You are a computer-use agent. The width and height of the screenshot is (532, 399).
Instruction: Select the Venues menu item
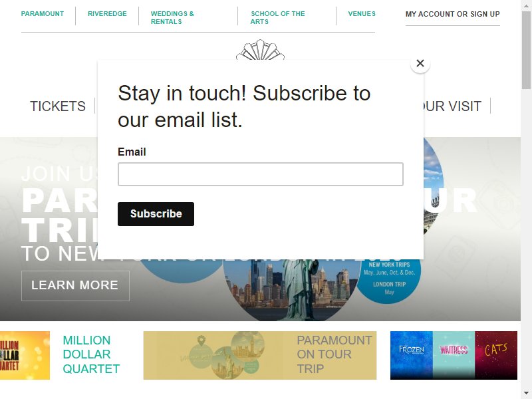pyautogui.click(x=362, y=14)
